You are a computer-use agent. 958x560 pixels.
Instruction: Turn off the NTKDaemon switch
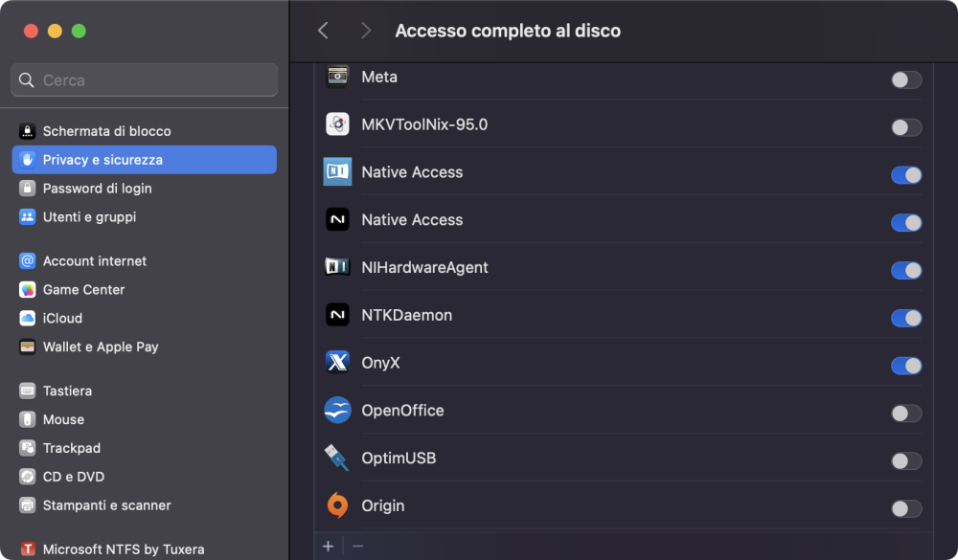pos(906,318)
